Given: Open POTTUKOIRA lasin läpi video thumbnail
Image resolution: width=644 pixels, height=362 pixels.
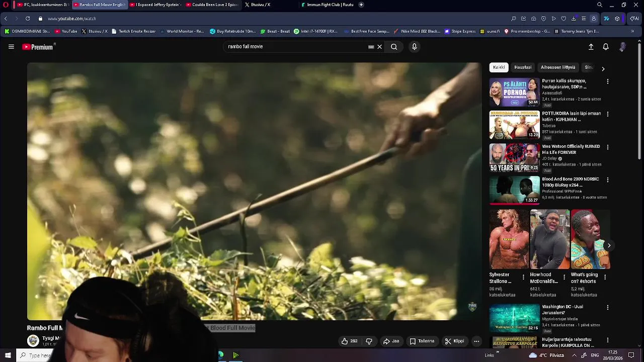Looking at the screenshot, I should pos(514,125).
